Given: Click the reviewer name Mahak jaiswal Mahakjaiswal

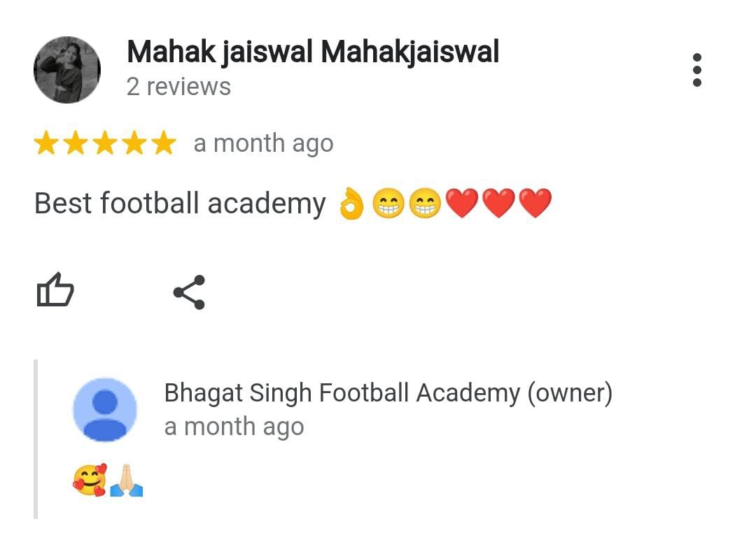Looking at the screenshot, I should [313, 52].
